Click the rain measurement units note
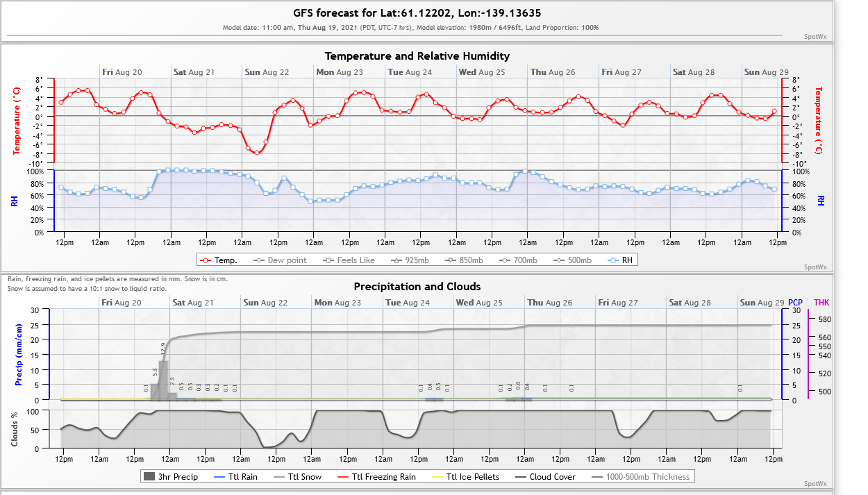The height and width of the screenshot is (495, 868). point(117,279)
